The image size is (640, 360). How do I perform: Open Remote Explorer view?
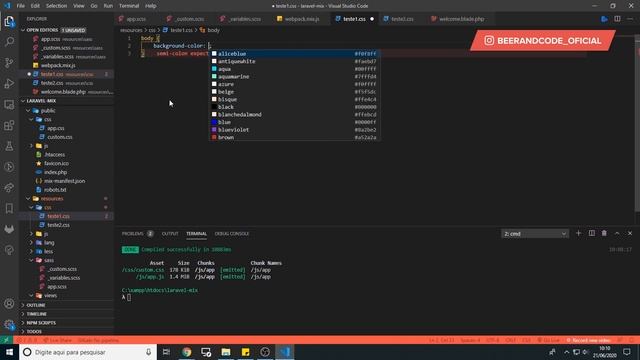tap(9, 104)
